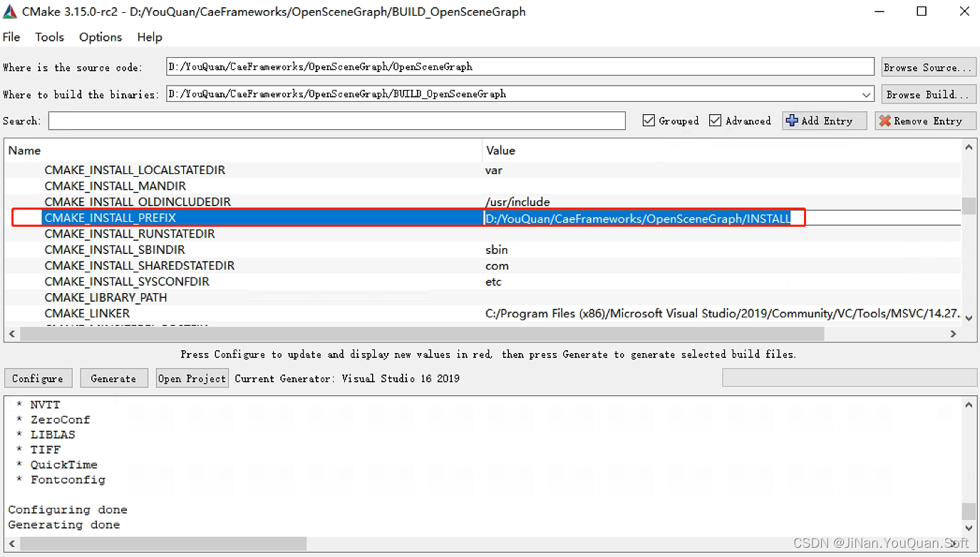Screen dimensions: 980x557
Task: Click the '* NVTT' log line
Action: (38, 405)
